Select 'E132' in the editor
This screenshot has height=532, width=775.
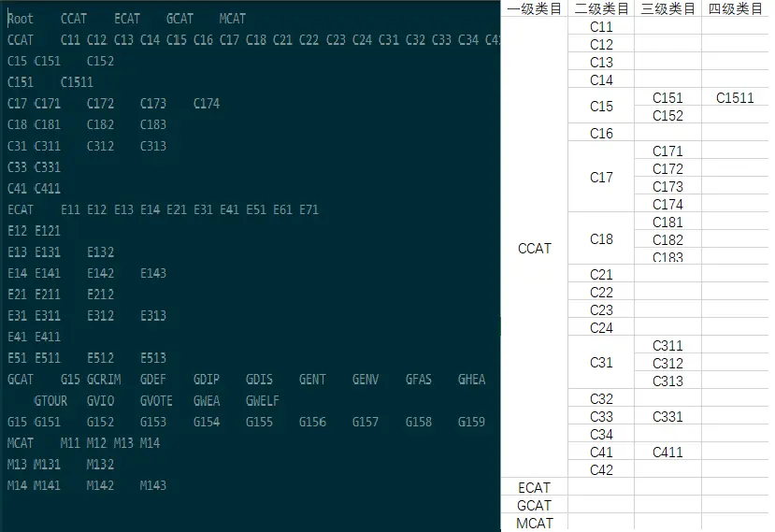100,252
